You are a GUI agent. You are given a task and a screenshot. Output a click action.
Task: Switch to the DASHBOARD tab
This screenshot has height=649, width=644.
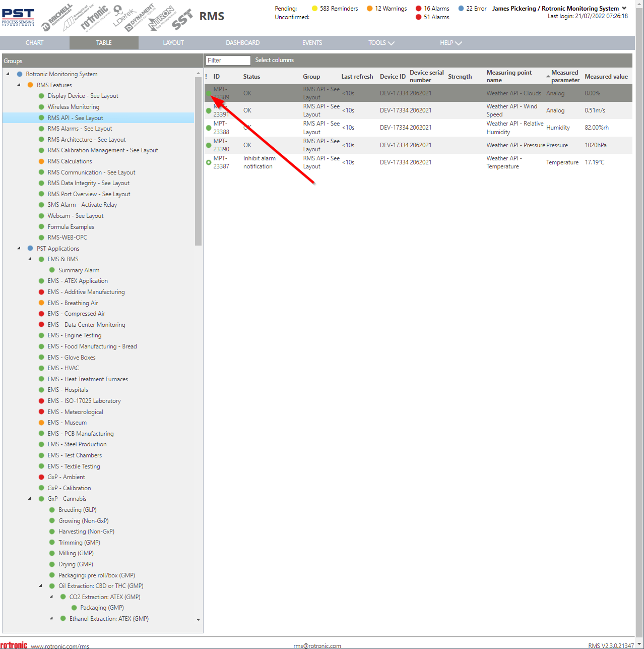[x=243, y=43]
